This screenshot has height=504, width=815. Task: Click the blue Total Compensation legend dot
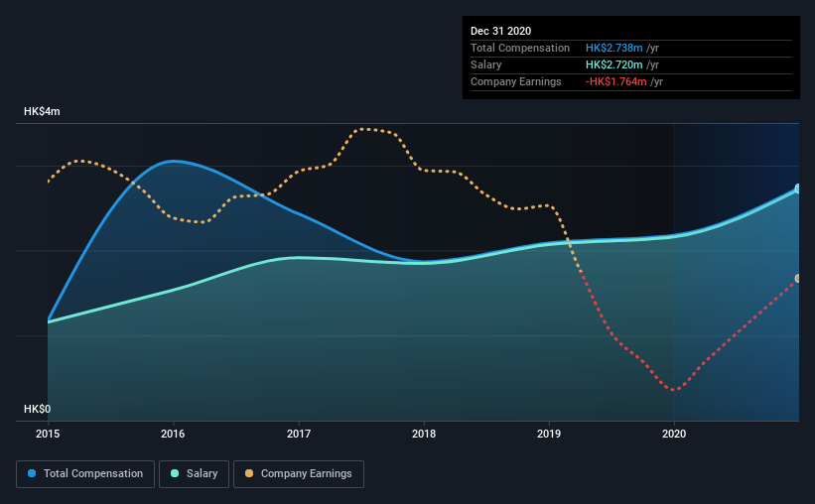(32, 473)
